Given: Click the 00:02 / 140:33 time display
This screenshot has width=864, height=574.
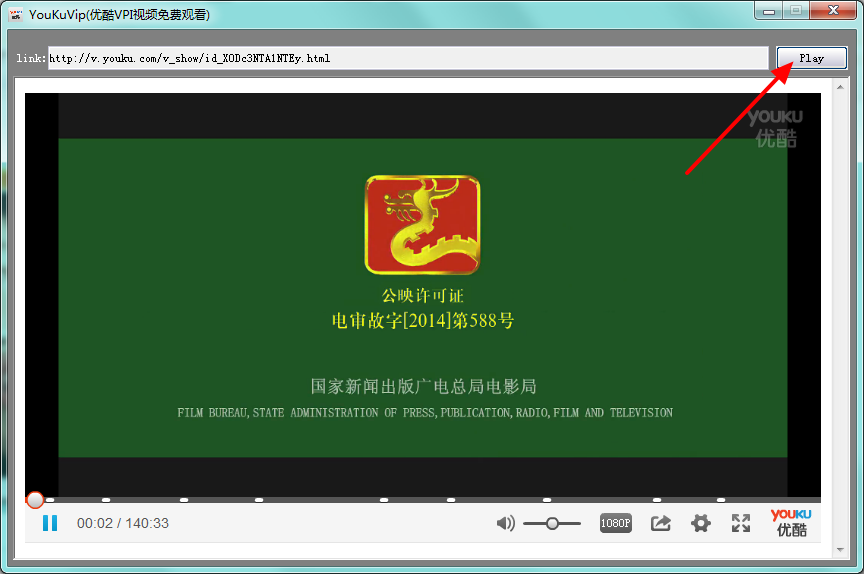Looking at the screenshot, I should (123, 523).
